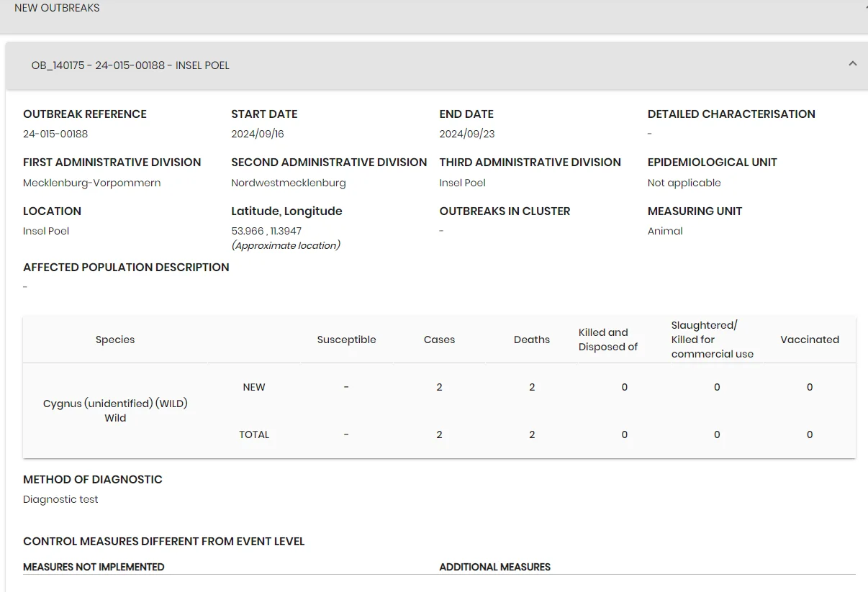Click the Vaccinated value in NEW row
868x592 pixels.
(x=810, y=387)
